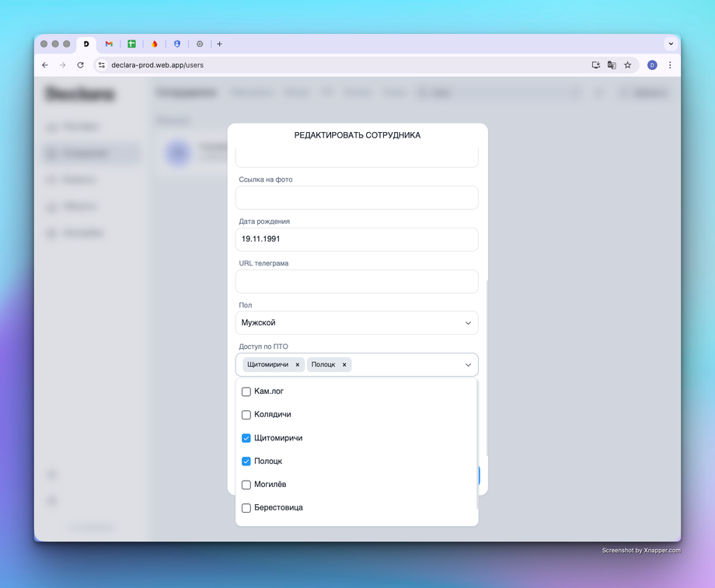Switch to the Gmail tab

(x=109, y=43)
